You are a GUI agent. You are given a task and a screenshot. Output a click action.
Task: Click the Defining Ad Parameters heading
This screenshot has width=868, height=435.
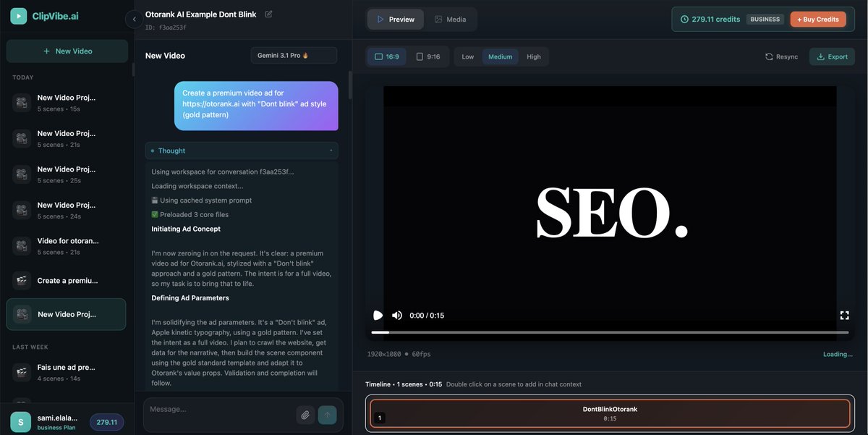click(x=190, y=298)
